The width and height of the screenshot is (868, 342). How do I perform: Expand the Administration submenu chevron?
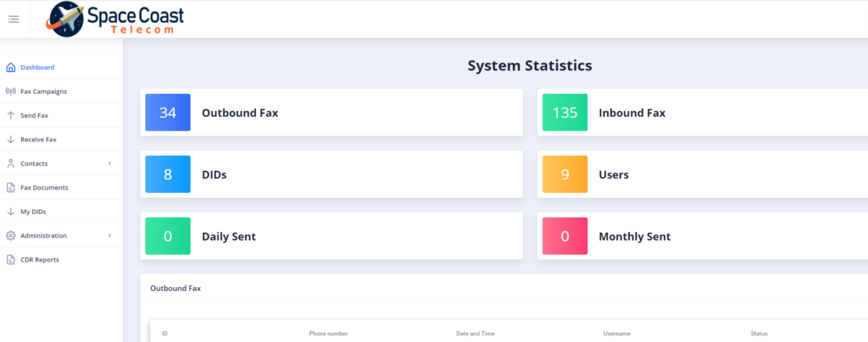tap(109, 235)
